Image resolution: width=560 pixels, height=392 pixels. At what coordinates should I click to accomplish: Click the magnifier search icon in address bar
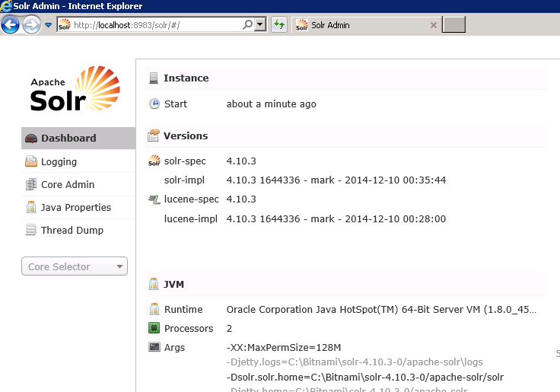coord(247,24)
